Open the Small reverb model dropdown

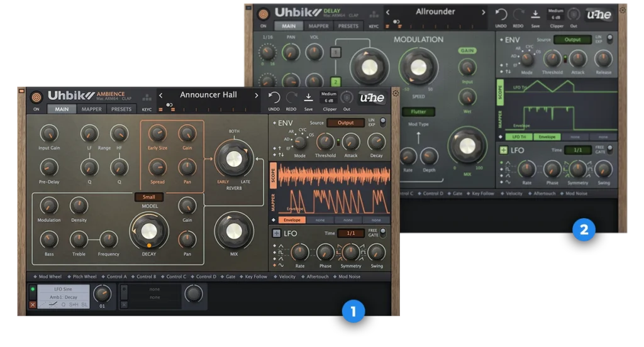pyautogui.click(x=149, y=197)
